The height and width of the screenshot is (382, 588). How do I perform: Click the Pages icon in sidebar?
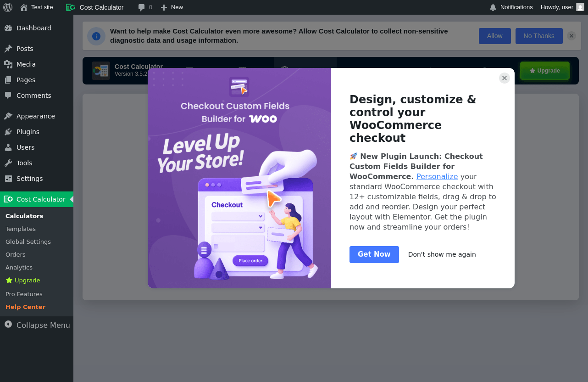[x=8, y=80]
